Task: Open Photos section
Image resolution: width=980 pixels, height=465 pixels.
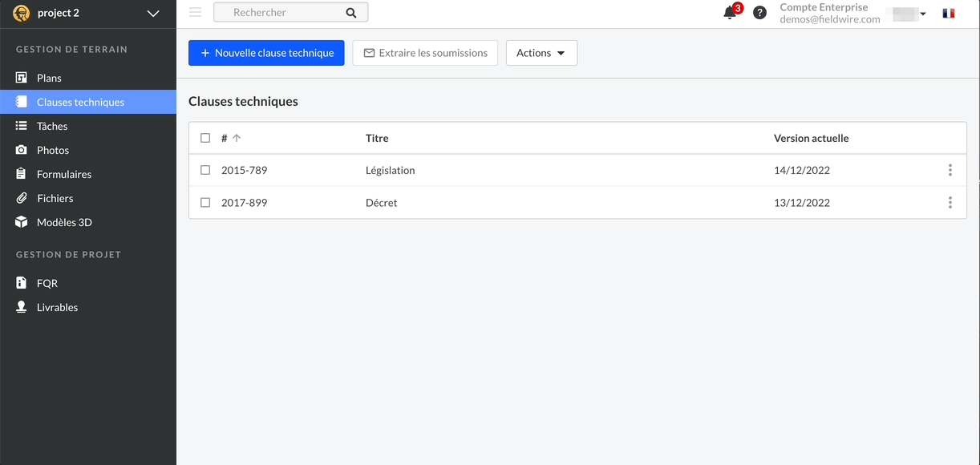Action: (x=88, y=150)
